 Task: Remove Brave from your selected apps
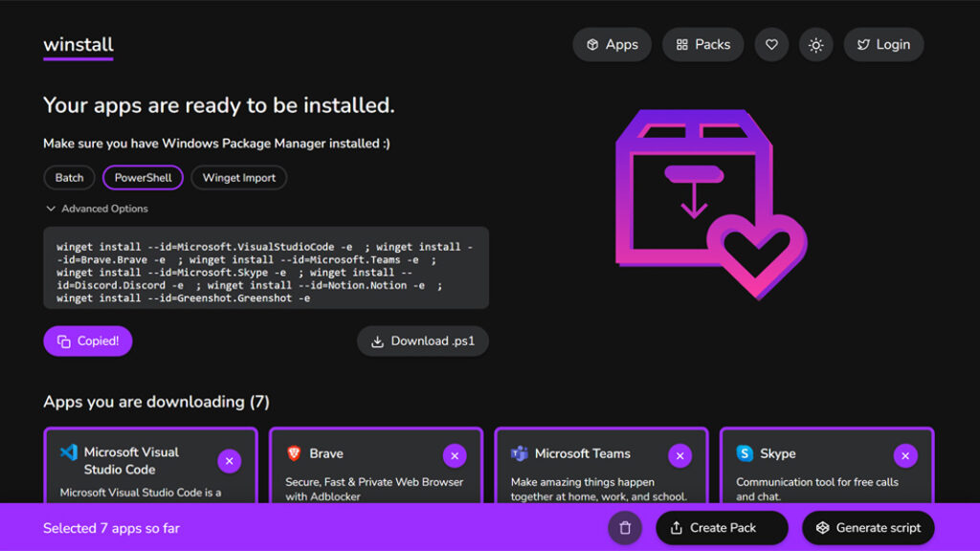pyautogui.click(x=455, y=455)
